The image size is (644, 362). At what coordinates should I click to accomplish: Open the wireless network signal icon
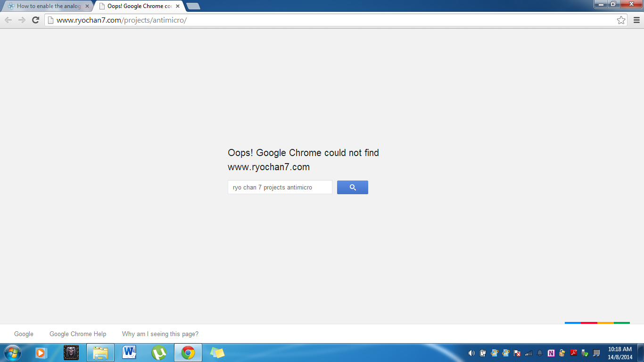(528, 353)
